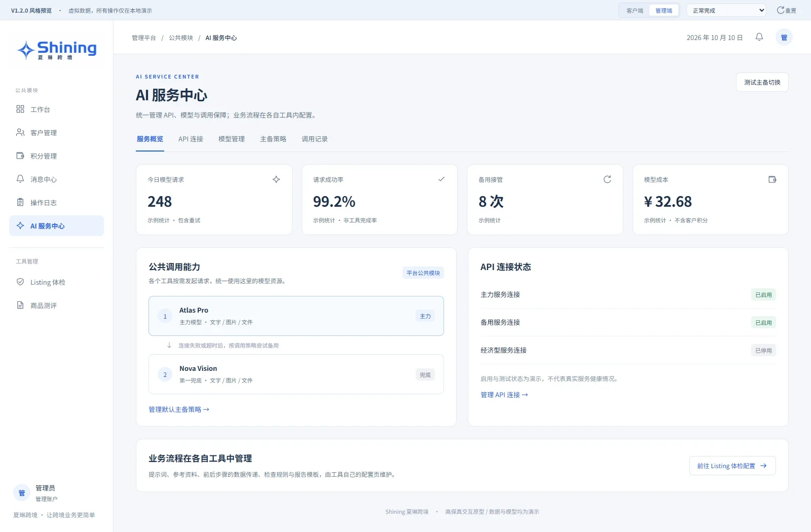Image resolution: width=811 pixels, height=532 pixels.
Task: Switch to API 连接 tab
Action: click(x=191, y=139)
